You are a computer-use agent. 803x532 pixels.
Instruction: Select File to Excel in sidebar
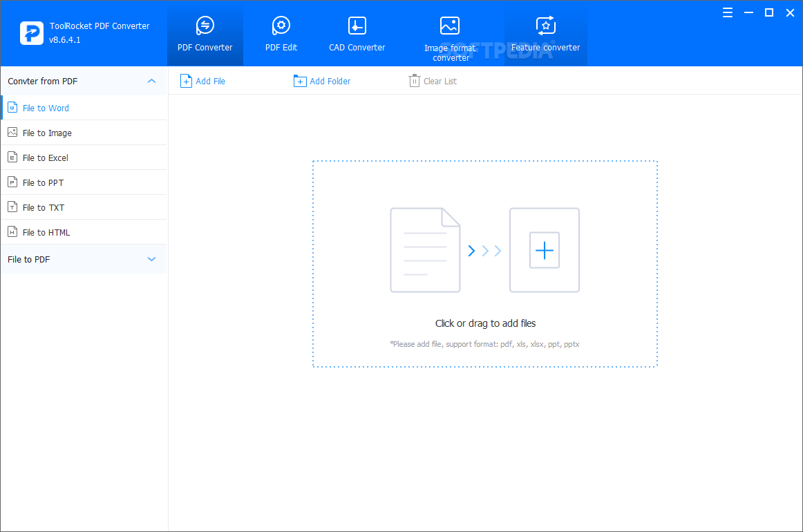coord(84,158)
